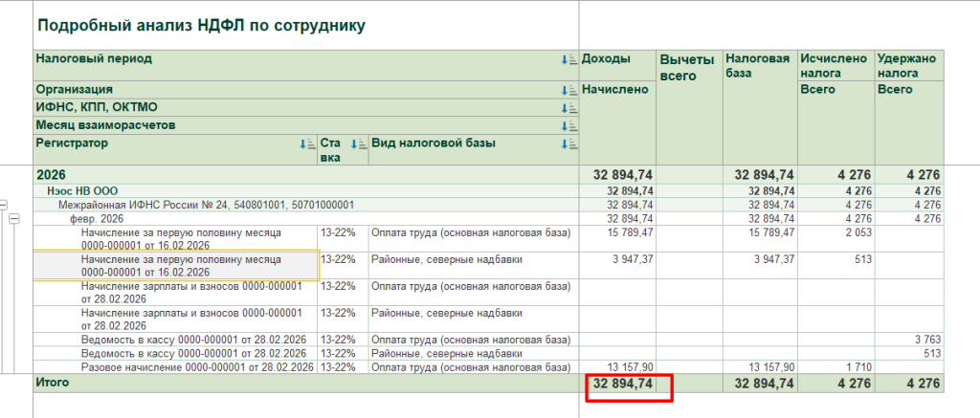Image resolution: width=980 pixels, height=418 pixels.
Task: Click withheld tax value 3 763
Action: tap(926, 339)
